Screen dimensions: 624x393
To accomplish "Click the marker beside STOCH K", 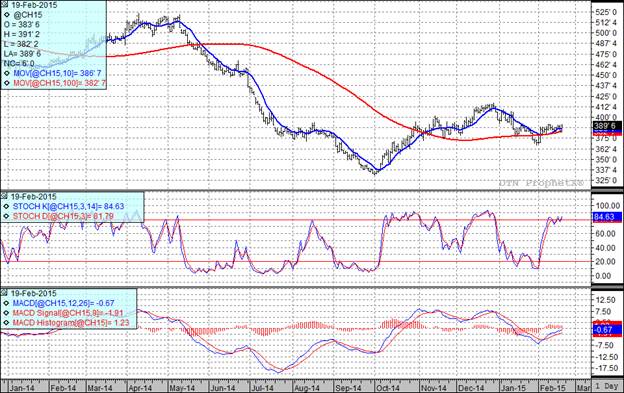I will (7, 206).
